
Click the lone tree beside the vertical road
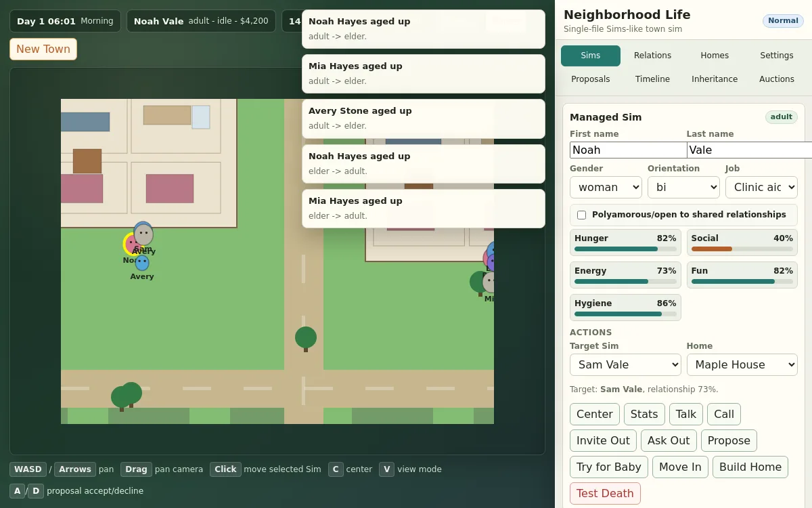tap(306, 338)
